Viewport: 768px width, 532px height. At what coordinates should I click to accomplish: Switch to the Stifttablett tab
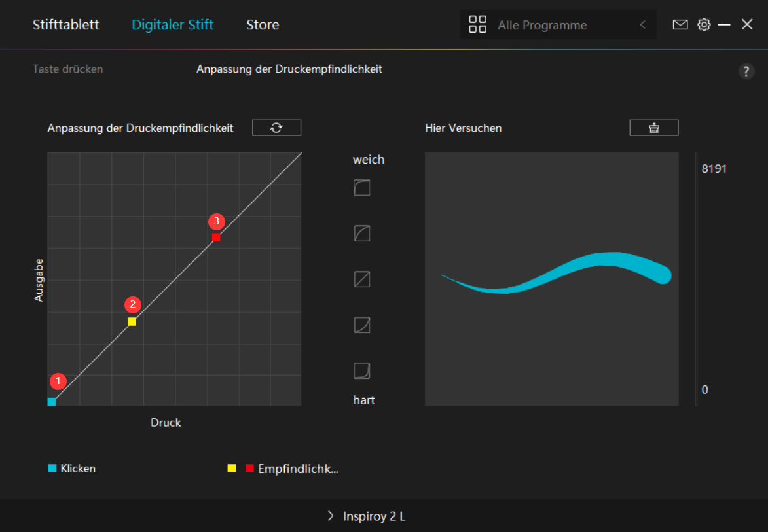tap(66, 25)
